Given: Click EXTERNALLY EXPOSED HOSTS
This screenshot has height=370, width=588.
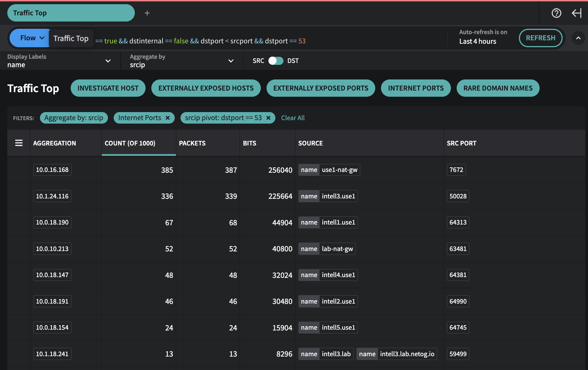Looking at the screenshot, I should tap(206, 88).
